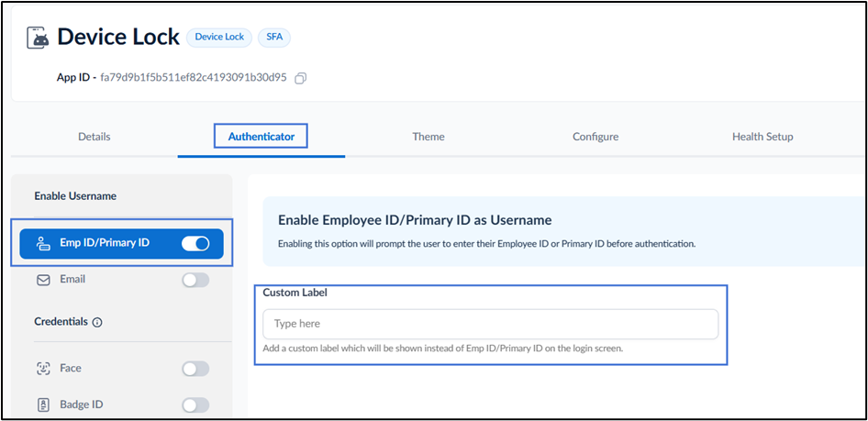
Task: Enable the Email username toggle
Action: pos(195,280)
